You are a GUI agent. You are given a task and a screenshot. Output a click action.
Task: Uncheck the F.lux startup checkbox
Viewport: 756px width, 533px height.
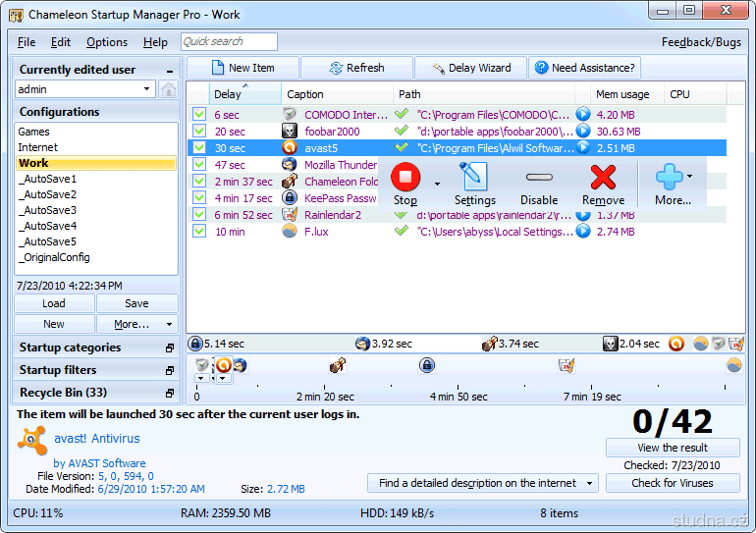(x=199, y=232)
